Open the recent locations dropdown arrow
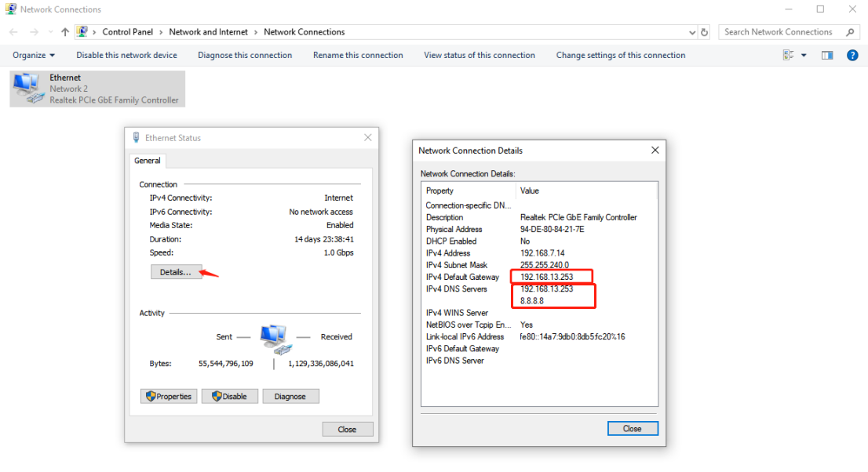The width and height of the screenshot is (868, 472). pyautogui.click(x=50, y=32)
